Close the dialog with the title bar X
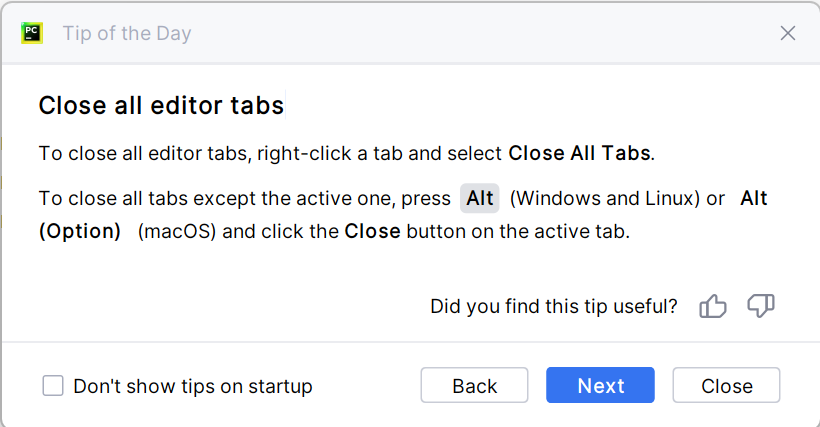The image size is (820, 427). tap(788, 33)
